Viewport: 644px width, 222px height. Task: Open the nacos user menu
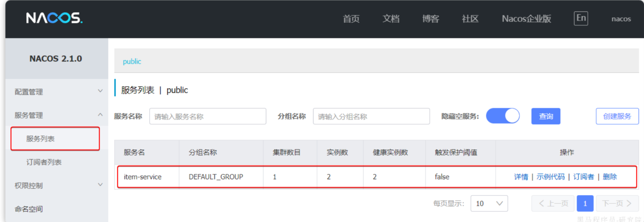click(621, 19)
